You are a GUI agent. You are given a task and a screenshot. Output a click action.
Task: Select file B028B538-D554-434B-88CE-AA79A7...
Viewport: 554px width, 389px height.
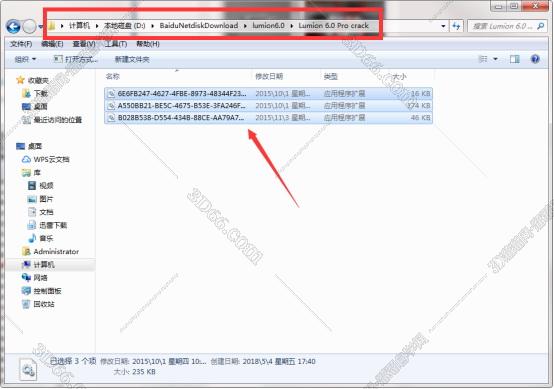tap(269, 118)
